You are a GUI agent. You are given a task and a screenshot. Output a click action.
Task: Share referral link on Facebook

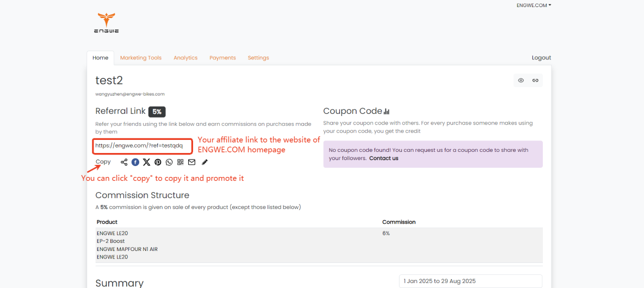[135, 162]
